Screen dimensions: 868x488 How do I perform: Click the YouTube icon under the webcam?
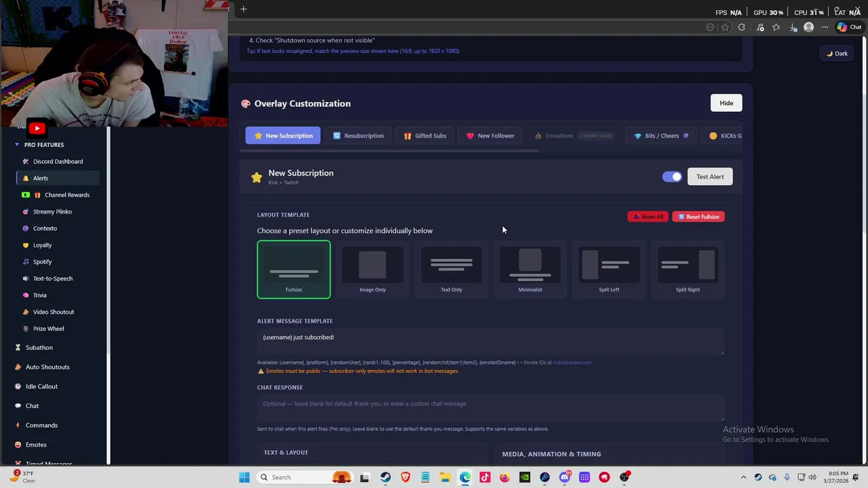tap(37, 128)
